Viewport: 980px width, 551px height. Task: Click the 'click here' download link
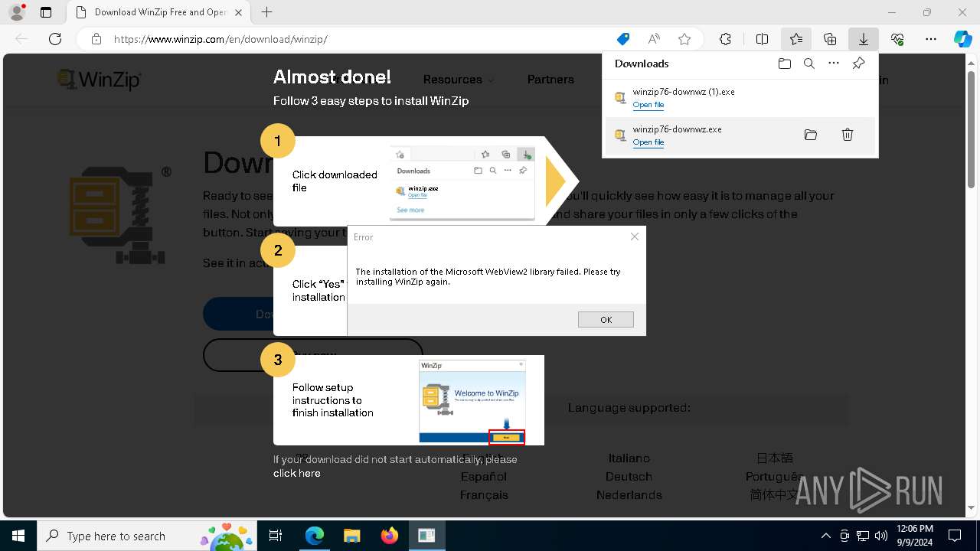click(297, 473)
